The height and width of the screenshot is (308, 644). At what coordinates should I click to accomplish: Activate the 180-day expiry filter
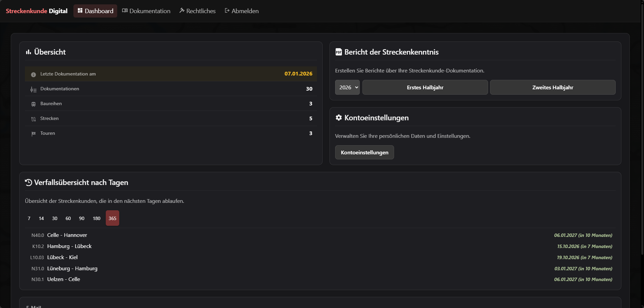click(x=96, y=218)
